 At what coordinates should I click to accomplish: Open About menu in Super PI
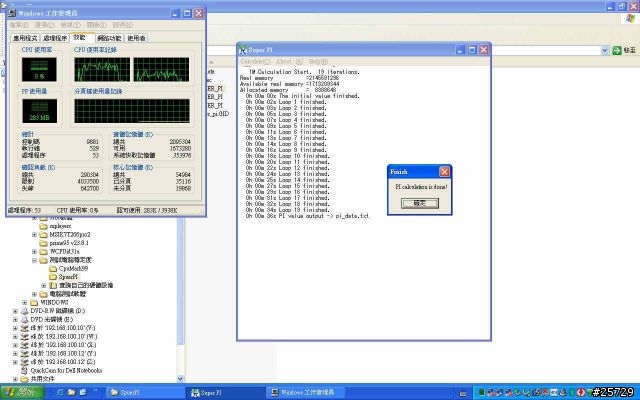[289, 62]
